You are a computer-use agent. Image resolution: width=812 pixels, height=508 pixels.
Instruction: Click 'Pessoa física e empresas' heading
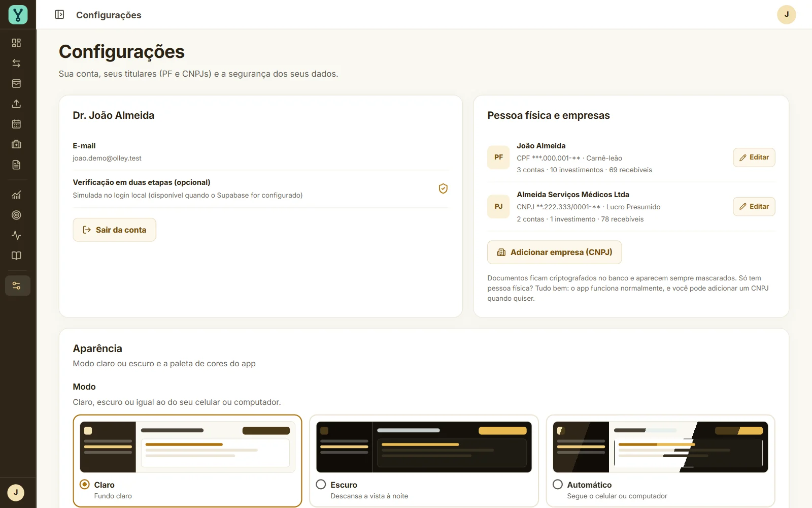(549, 115)
